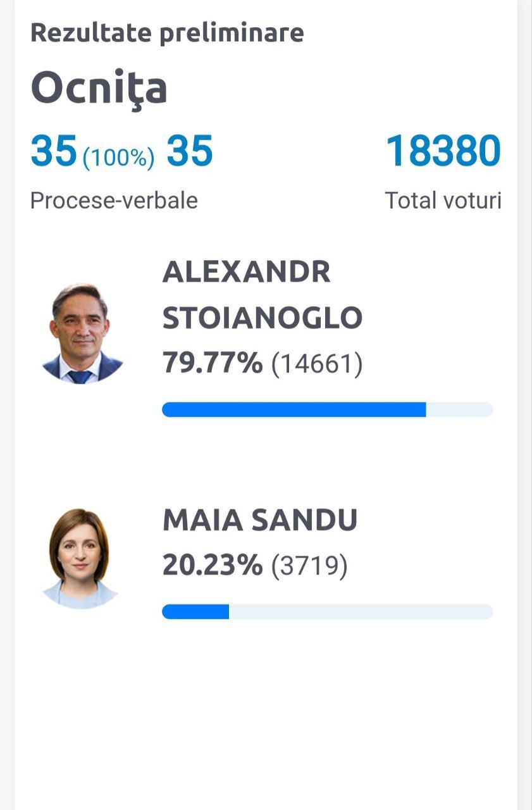Click the (3719) vote count
532x810 pixels.
(309, 566)
